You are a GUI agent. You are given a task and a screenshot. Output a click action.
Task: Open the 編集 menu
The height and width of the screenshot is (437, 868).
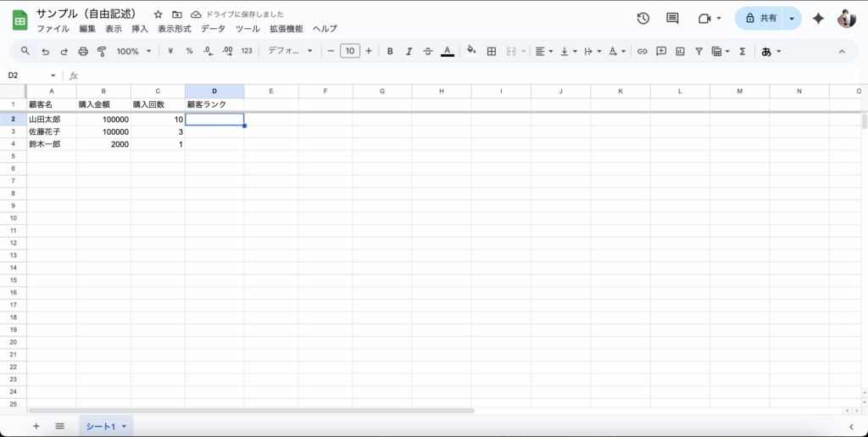point(87,29)
